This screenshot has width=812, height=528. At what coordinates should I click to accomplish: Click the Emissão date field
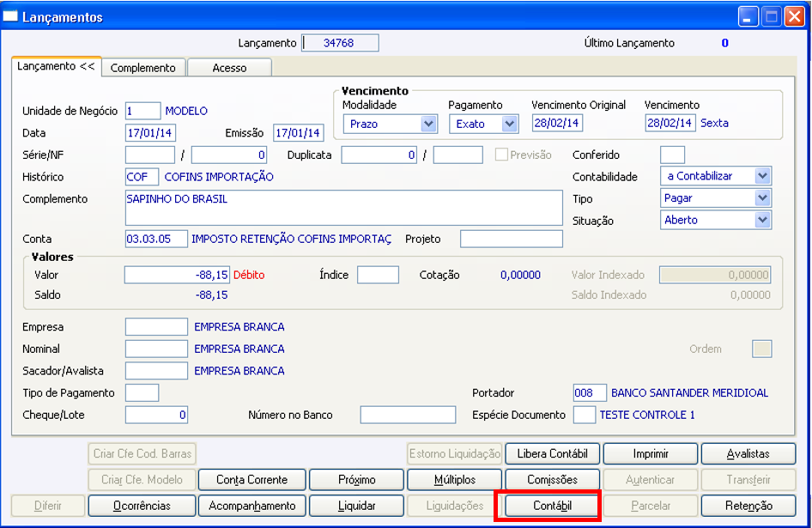(299, 133)
